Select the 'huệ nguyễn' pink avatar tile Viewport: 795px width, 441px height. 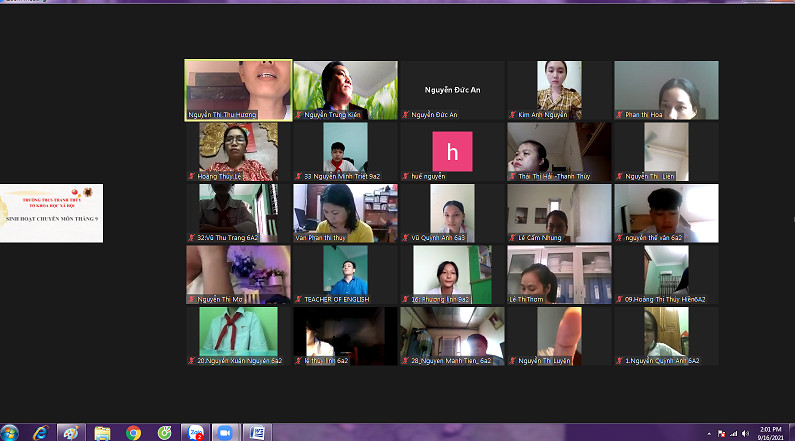pyautogui.click(x=452, y=151)
